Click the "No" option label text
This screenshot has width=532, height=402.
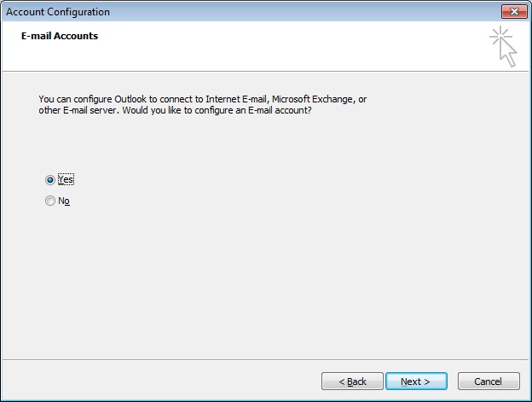[x=63, y=201]
